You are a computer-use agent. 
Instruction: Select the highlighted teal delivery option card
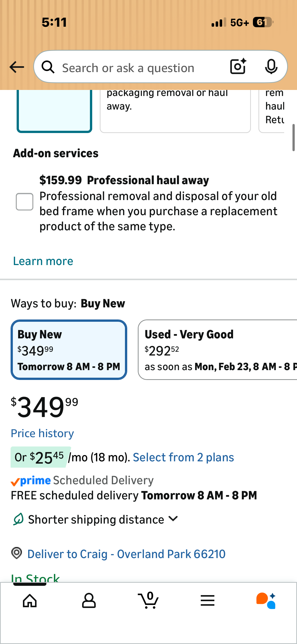[x=54, y=111]
